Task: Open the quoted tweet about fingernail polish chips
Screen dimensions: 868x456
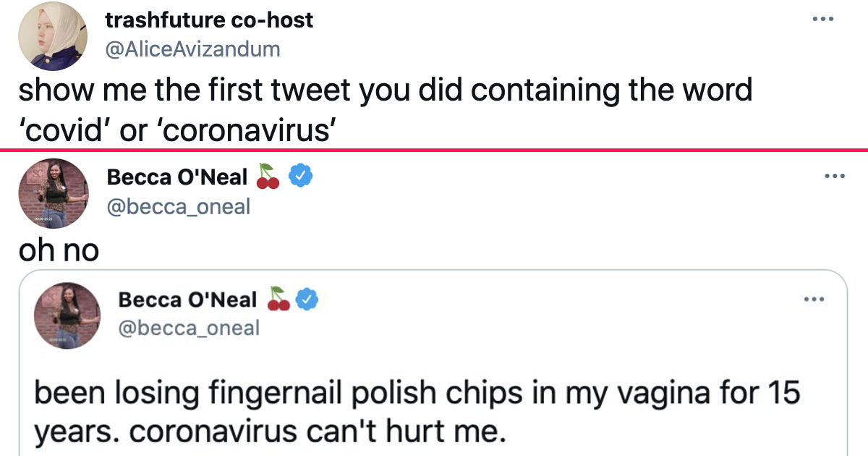Action: (418, 413)
